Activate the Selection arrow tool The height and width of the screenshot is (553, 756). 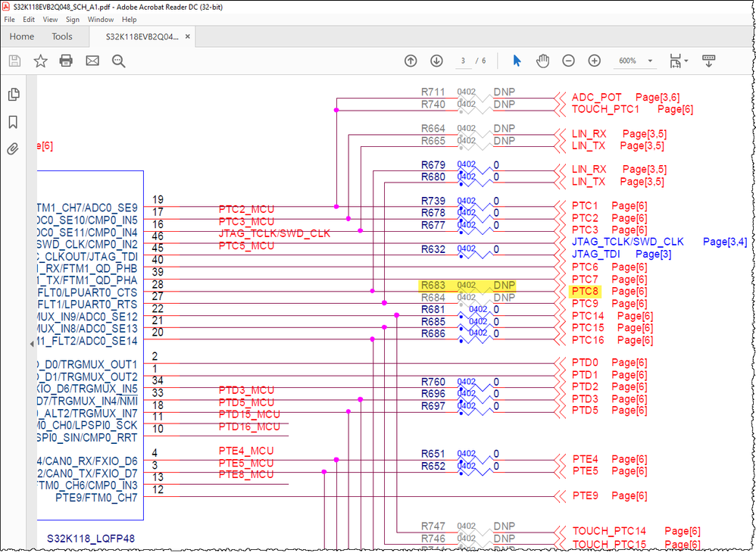pyautogui.click(x=517, y=61)
